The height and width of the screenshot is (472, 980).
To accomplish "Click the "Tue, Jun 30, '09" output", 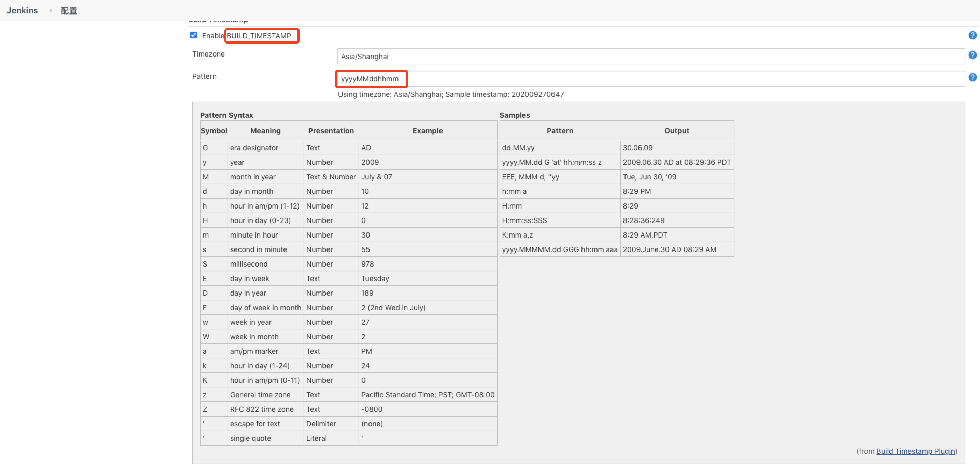I will [x=677, y=177].
